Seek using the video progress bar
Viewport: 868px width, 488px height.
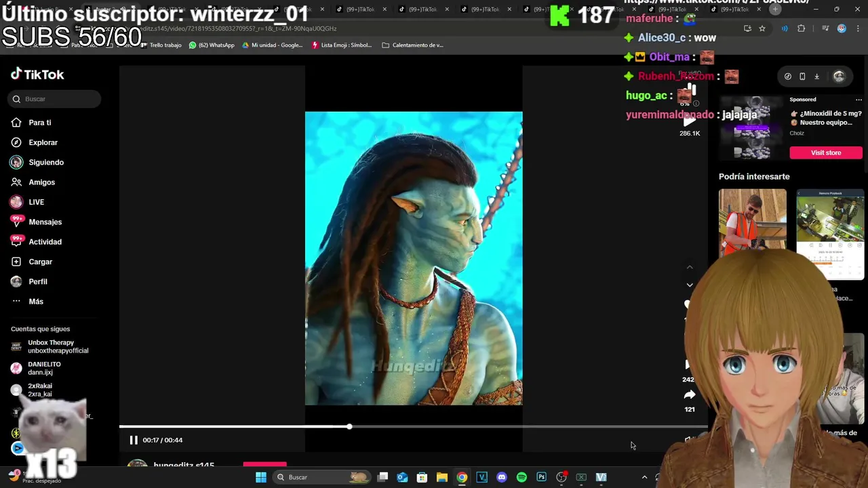414,426
